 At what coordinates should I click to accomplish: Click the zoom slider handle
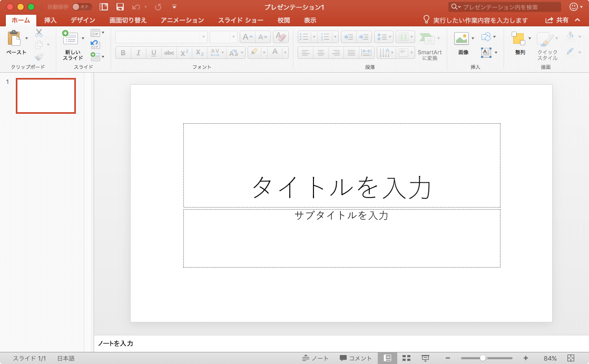tap(483, 358)
